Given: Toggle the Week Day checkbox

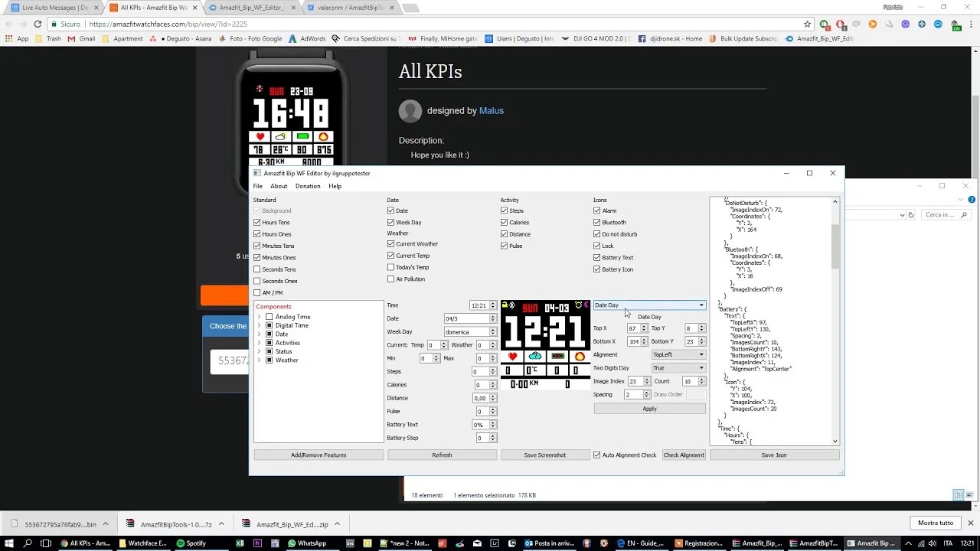Looking at the screenshot, I should (391, 222).
